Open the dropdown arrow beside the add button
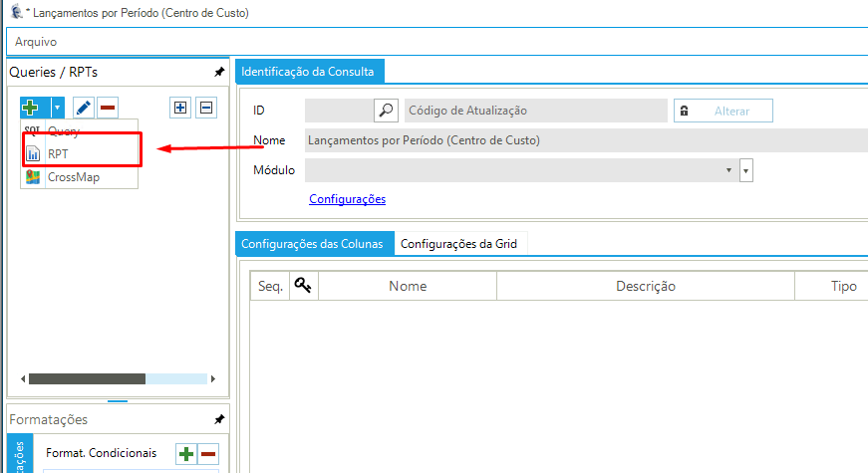The width and height of the screenshot is (868, 473). (x=58, y=108)
